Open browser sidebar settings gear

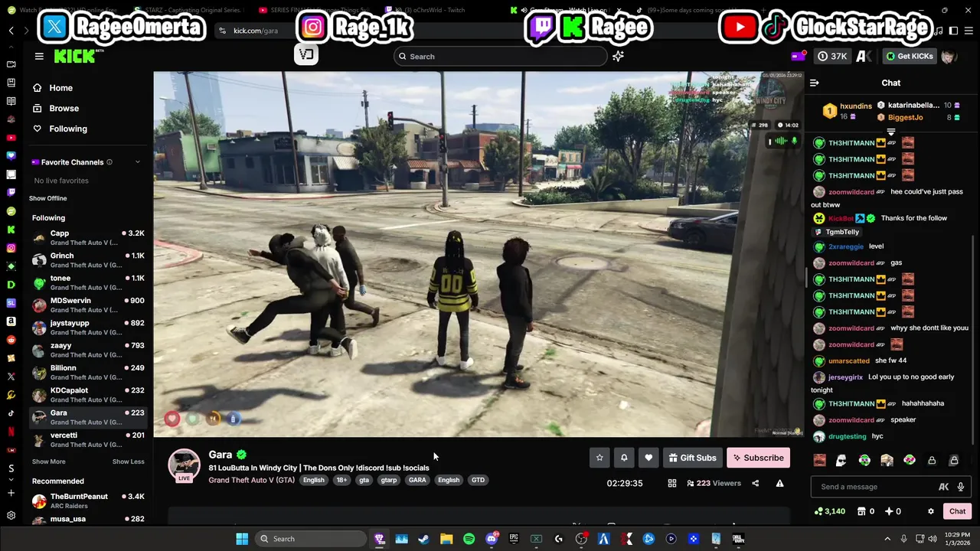point(11,515)
